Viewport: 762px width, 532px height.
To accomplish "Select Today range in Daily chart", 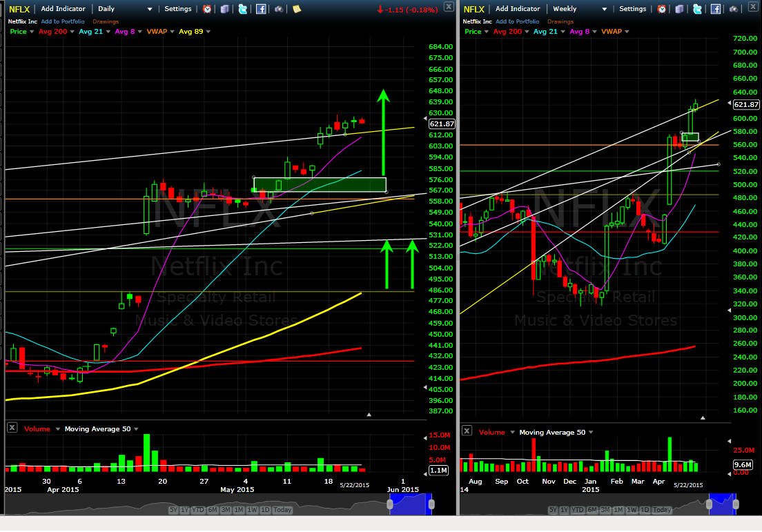I will (282, 510).
